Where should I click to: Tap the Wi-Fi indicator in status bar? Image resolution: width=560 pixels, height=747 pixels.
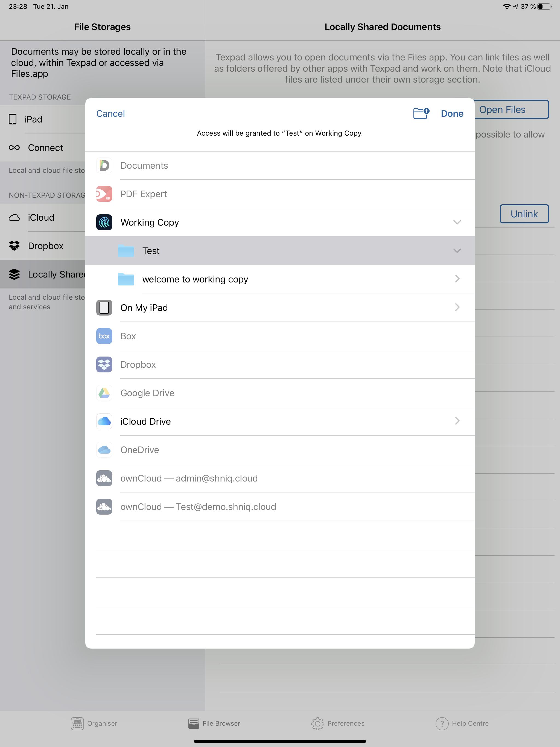click(507, 6)
